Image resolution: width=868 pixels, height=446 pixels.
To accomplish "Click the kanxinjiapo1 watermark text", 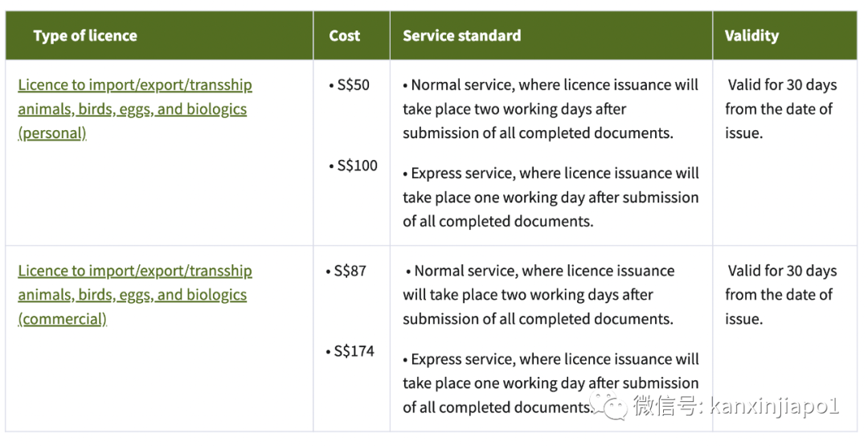I will pyautogui.click(x=775, y=407).
